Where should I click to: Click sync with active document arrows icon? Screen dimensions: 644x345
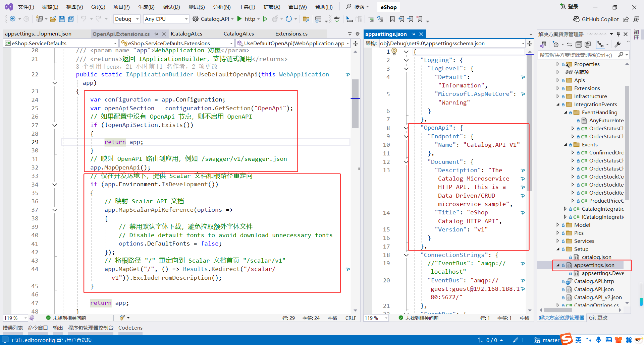click(570, 45)
